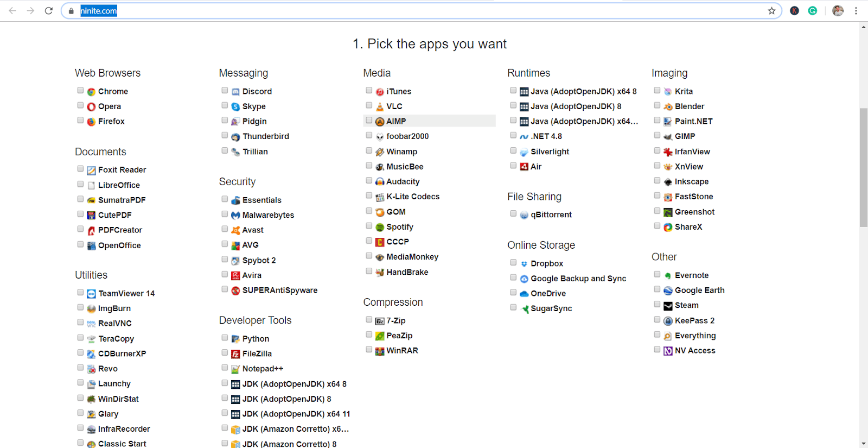The image size is (868, 448).
Task: Click the TeamViewer 14 icon
Action: [91, 294]
